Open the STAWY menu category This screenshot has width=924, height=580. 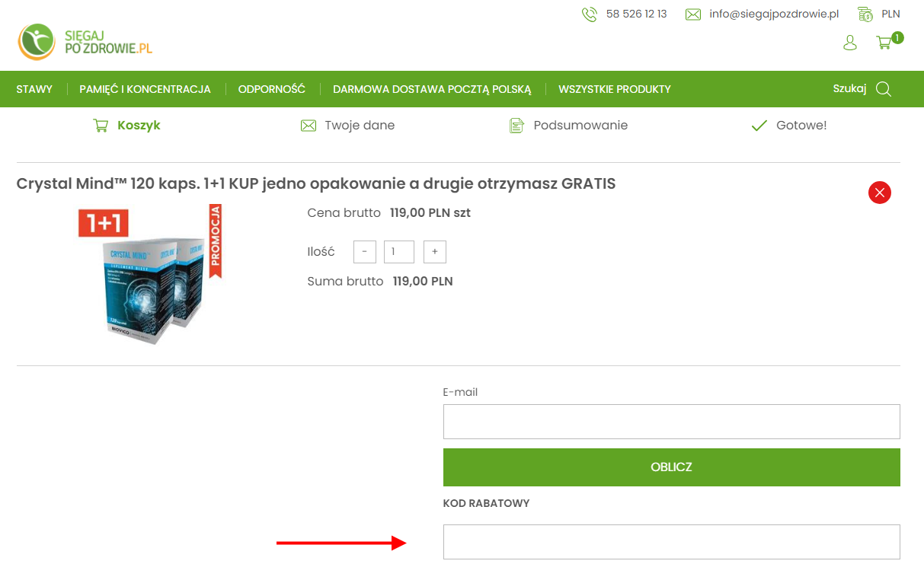[x=34, y=89]
